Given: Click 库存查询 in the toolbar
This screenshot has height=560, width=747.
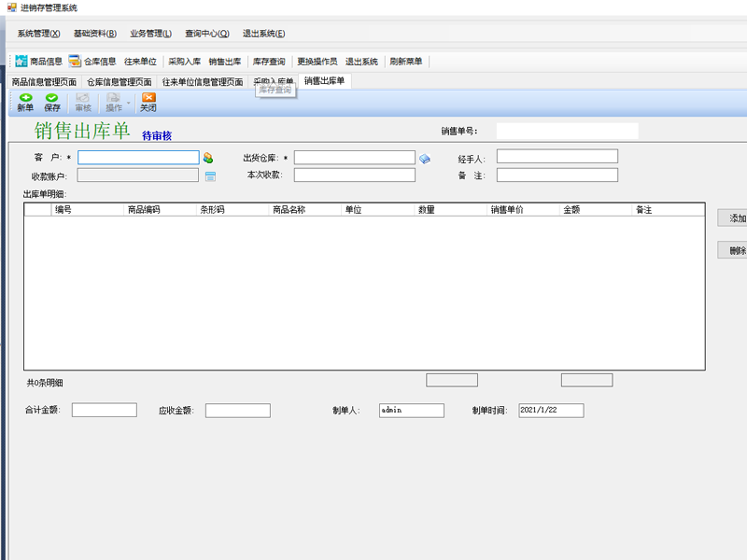Looking at the screenshot, I should pos(269,62).
